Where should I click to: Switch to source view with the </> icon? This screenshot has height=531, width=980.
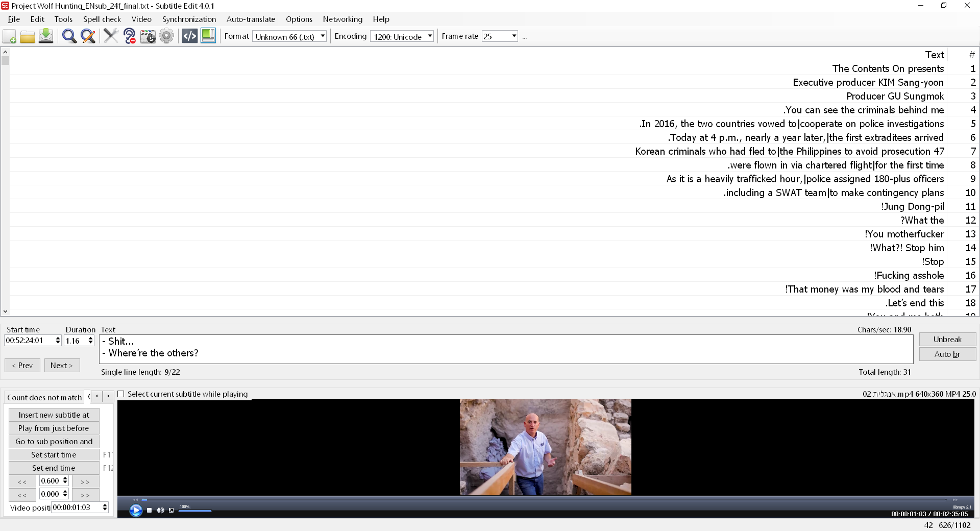[189, 36]
